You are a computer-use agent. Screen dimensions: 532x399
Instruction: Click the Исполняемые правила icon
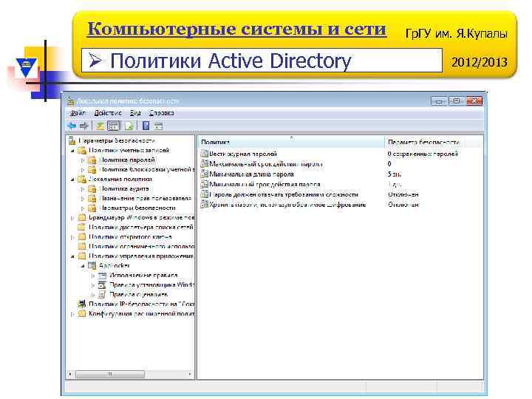coord(102,276)
